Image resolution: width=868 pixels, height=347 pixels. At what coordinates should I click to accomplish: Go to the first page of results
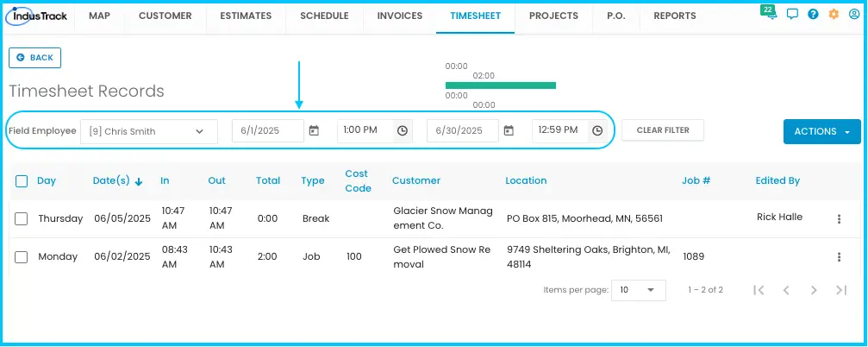click(759, 290)
